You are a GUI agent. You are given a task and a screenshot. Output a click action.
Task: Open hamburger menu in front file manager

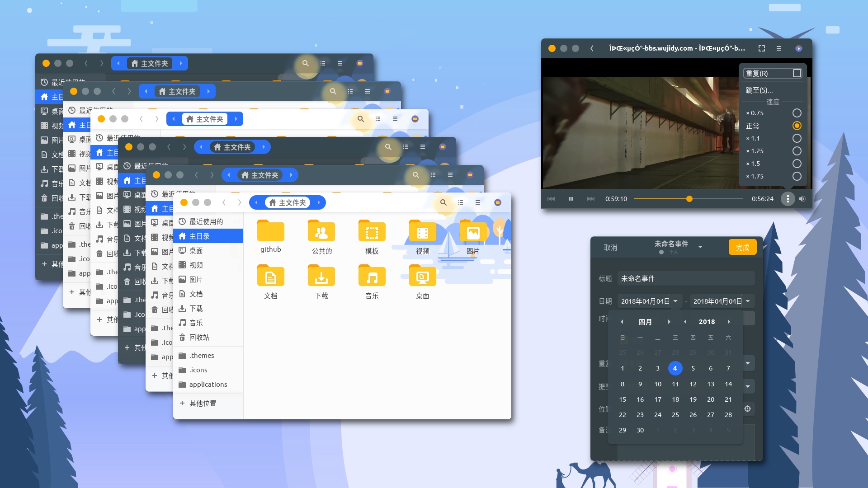tap(478, 202)
